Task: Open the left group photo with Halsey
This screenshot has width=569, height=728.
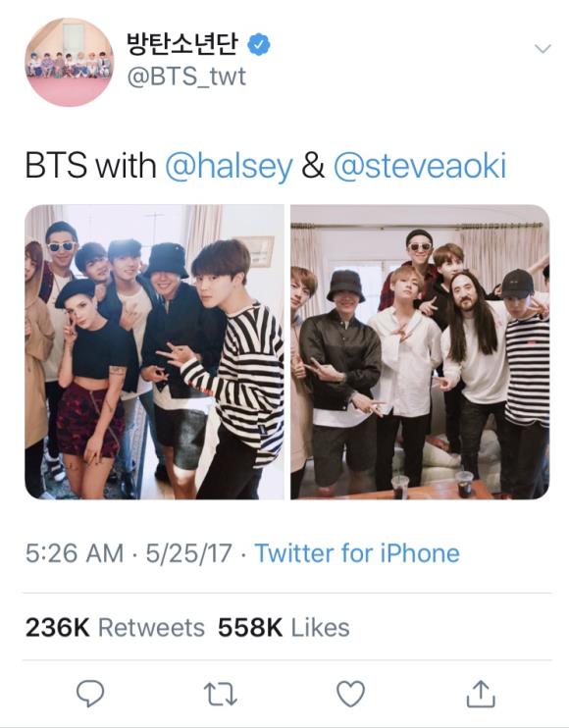Action: point(155,352)
